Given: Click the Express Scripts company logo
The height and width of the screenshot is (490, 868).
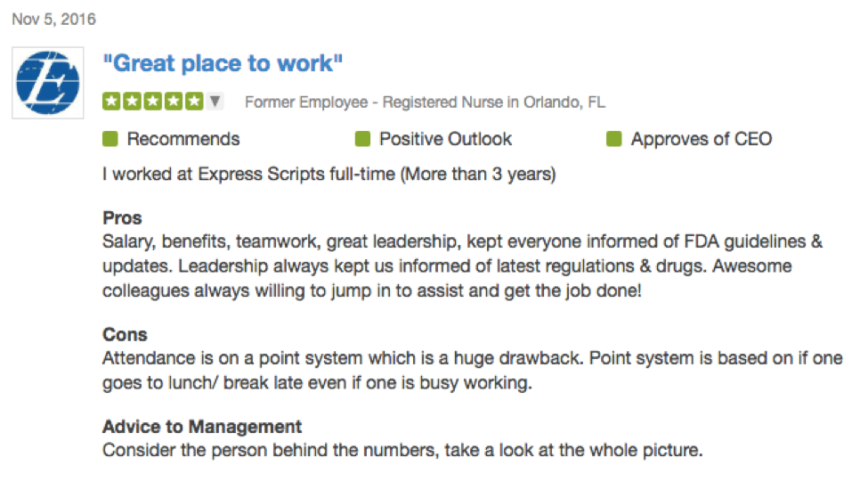Looking at the screenshot, I should coord(47,83).
